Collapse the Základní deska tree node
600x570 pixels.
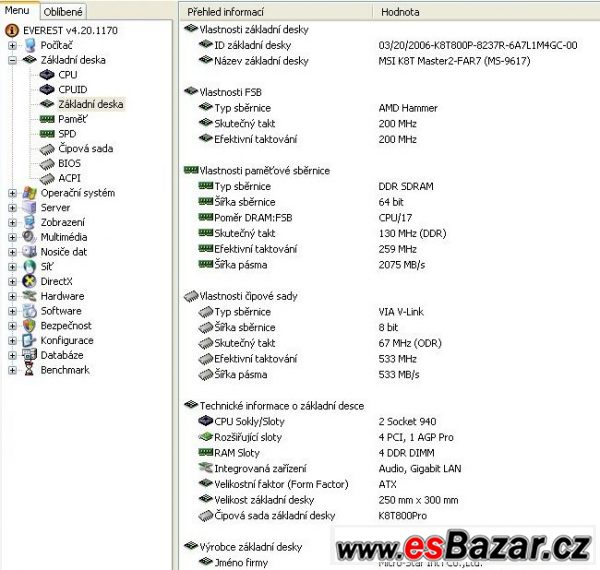click(12, 60)
